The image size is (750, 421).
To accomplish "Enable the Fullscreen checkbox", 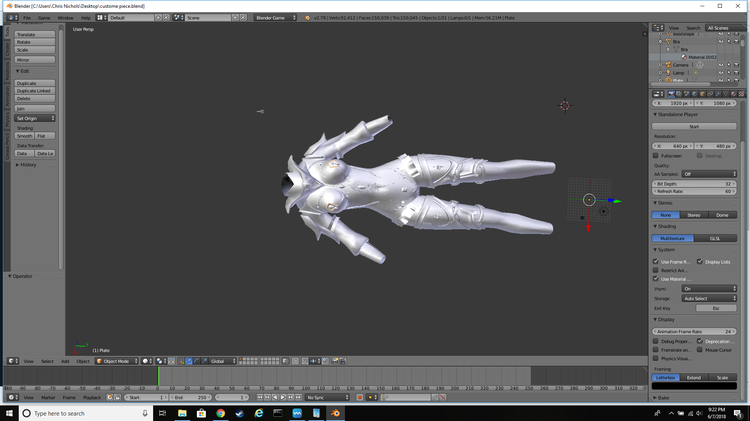I will pyautogui.click(x=656, y=155).
